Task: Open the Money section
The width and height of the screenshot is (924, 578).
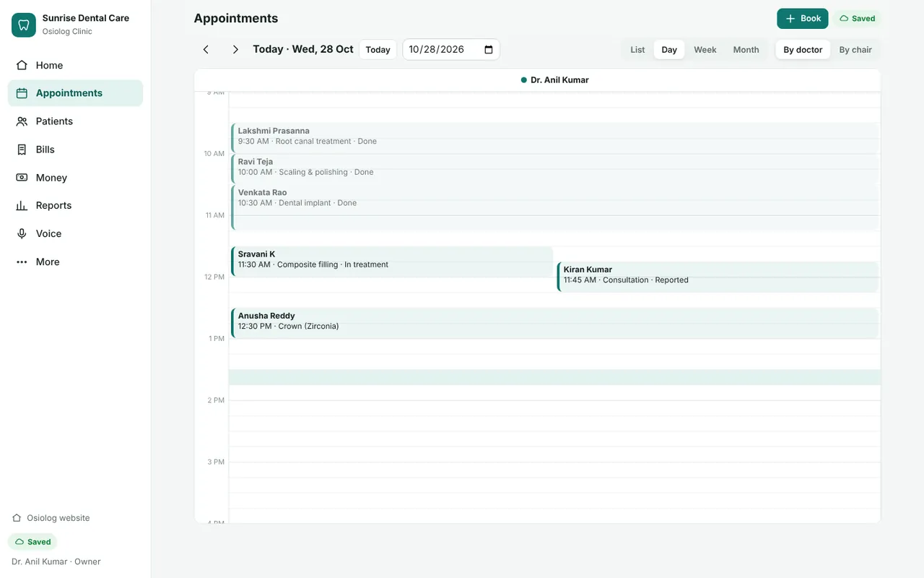Action: coord(75,178)
